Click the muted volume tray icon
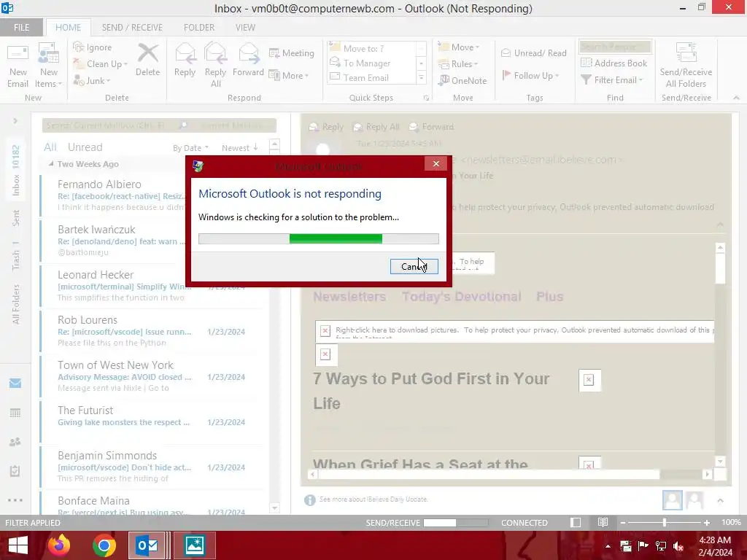This screenshot has height=560, width=747. [x=678, y=546]
